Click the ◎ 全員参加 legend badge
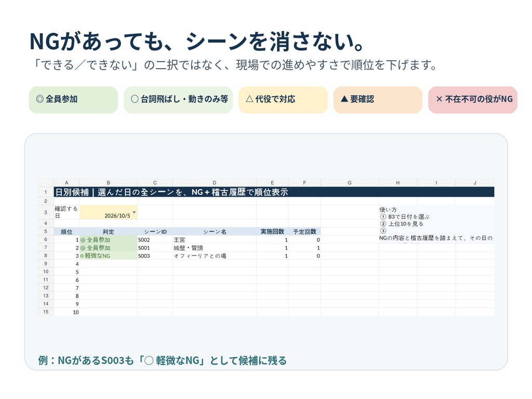This screenshot has width=532, height=399. 73,99
